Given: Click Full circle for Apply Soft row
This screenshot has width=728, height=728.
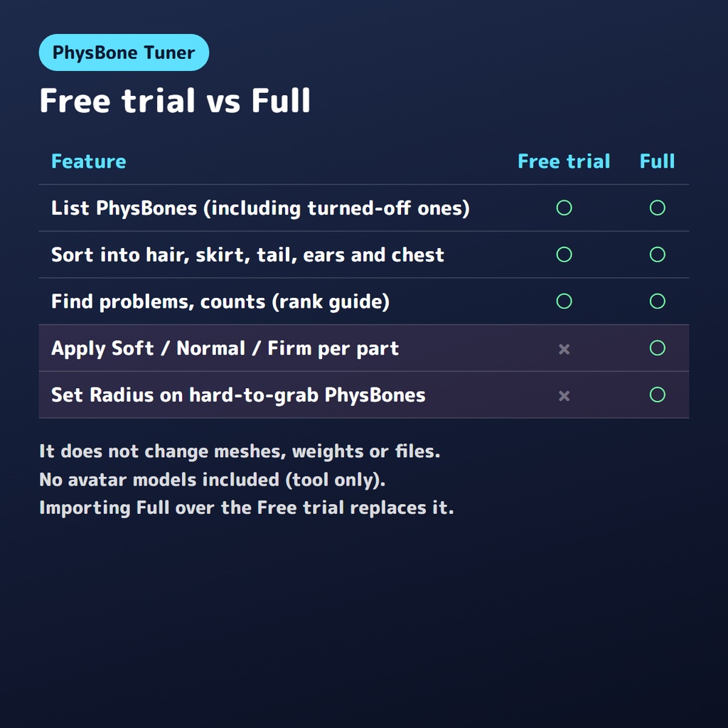Looking at the screenshot, I should tap(658, 348).
